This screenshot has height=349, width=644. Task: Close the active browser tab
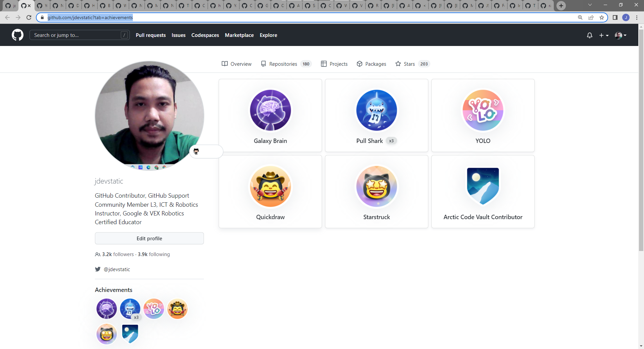(x=29, y=6)
